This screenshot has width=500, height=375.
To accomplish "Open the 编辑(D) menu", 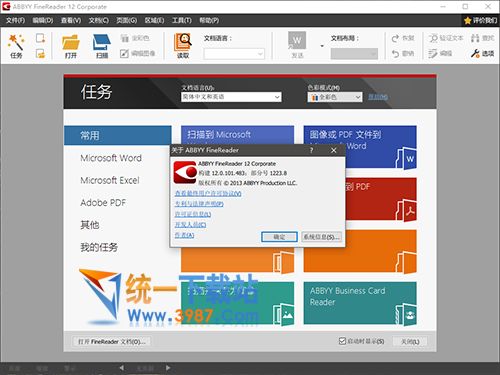I will point(43,20).
